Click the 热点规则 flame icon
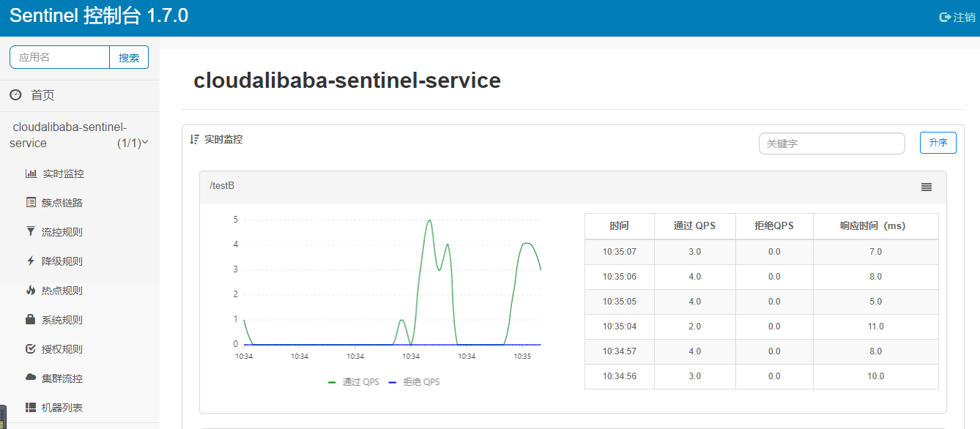Image resolution: width=980 pixels, height=429 pixels. pyautogui.click(x=31, y=291)
